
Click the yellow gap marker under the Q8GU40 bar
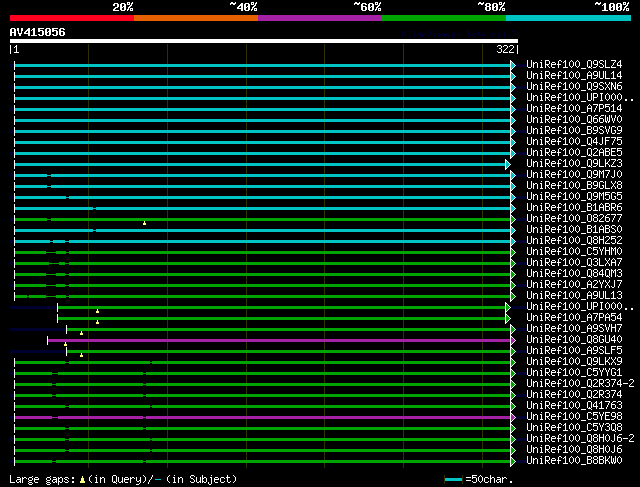pos(65,345)
